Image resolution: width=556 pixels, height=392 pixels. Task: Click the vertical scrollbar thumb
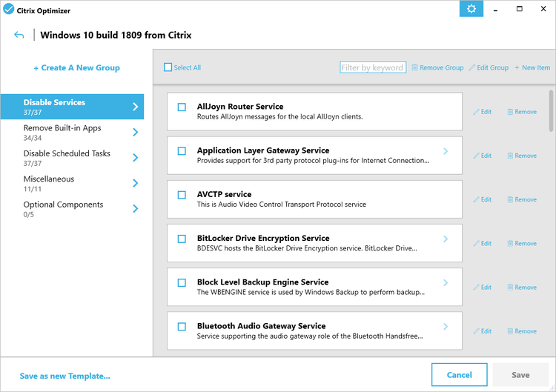[551, 110]
